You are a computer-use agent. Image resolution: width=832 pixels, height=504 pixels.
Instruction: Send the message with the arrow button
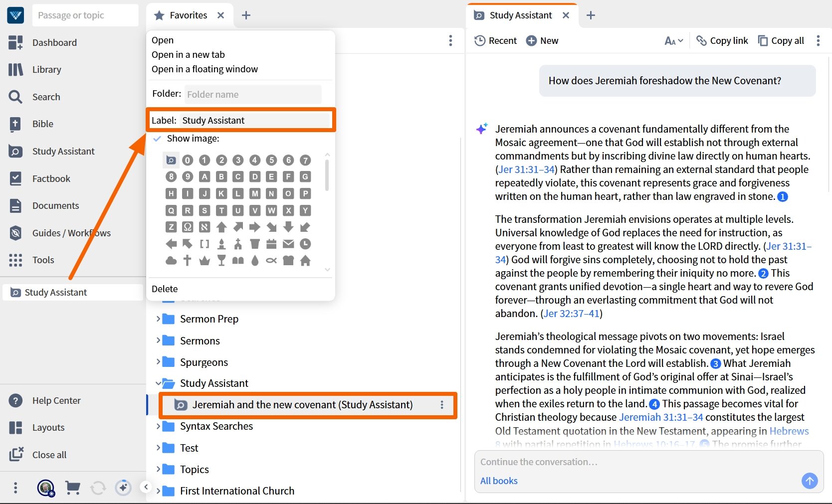click(x=810, y=481)
